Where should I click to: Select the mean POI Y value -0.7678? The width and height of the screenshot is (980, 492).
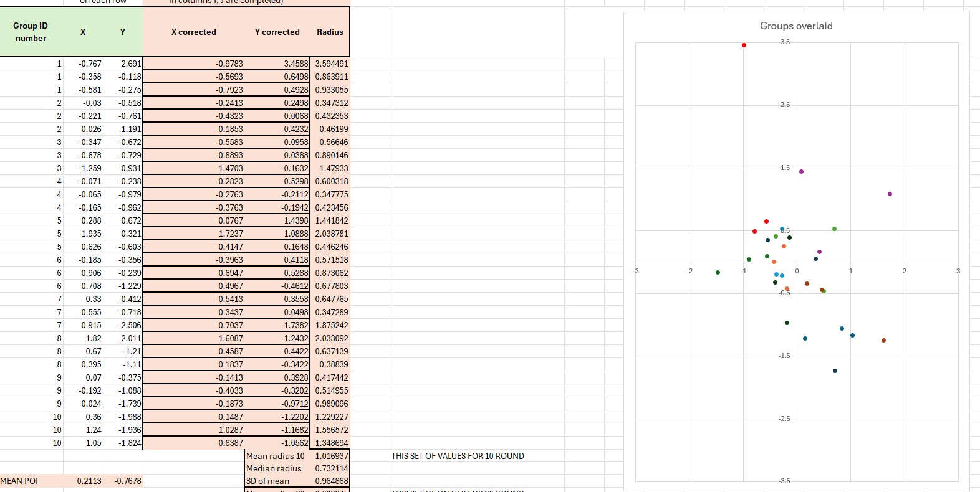click(x=123, y=481)
